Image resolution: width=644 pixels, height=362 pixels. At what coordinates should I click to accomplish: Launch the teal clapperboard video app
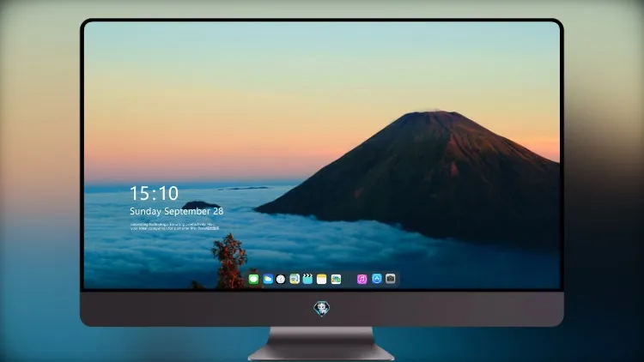click(x=307, y=279)
